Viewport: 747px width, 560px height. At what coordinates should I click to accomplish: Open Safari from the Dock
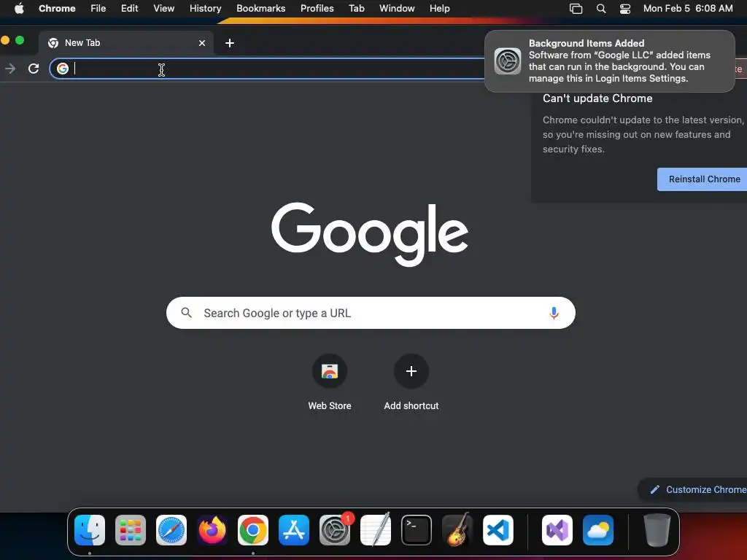point(171,530)
